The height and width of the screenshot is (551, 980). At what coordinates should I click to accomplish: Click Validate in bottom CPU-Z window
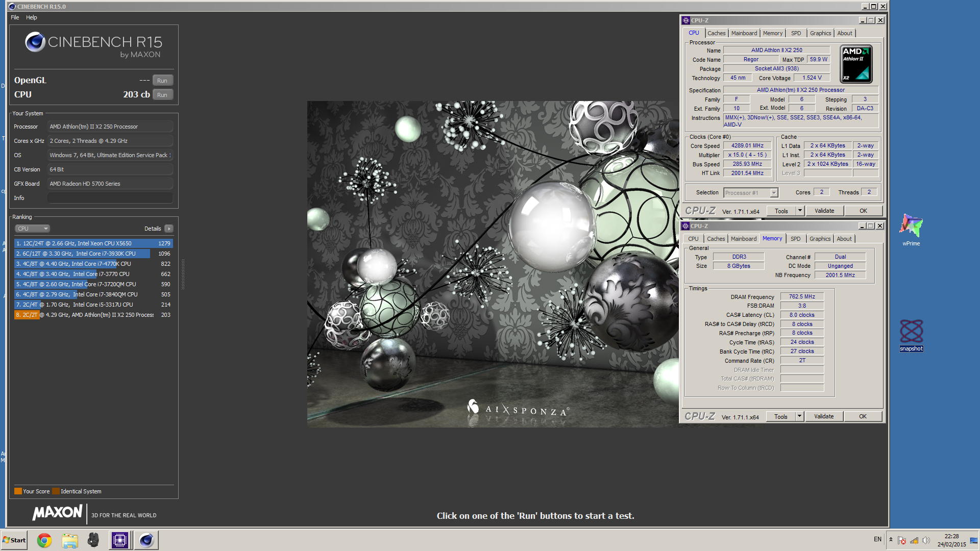pyautogui.click(x=824, y=417)
